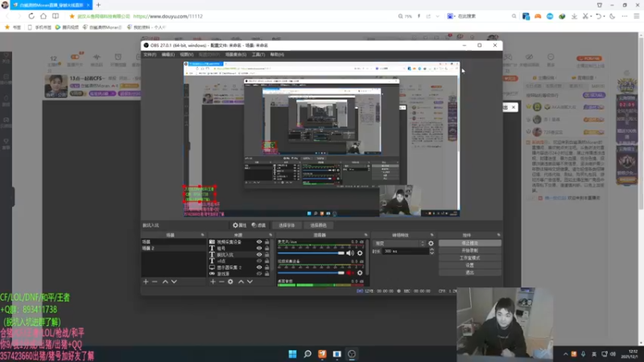The height and width of the screenshot is (362, 644).
Task: Open OBS View menu
Action: click(186, 55)
